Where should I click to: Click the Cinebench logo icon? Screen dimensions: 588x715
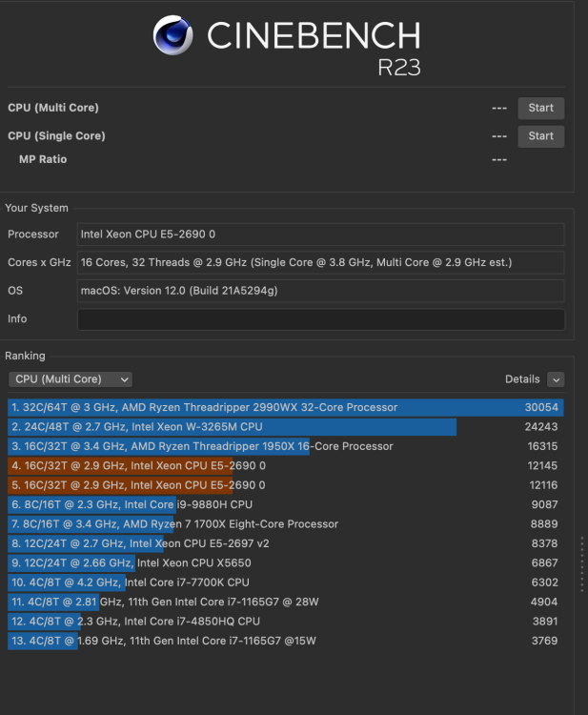click(173, 35)
